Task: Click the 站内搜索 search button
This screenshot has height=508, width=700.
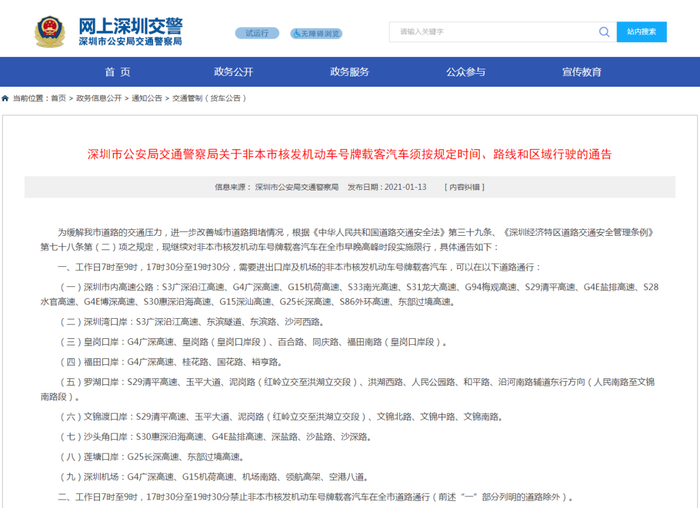Action: (642, 32)
